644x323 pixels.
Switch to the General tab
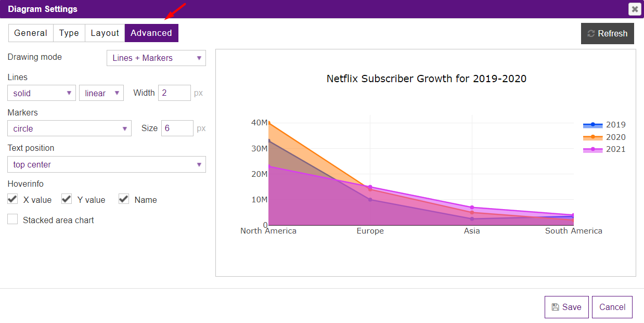(x=30, y=33)
